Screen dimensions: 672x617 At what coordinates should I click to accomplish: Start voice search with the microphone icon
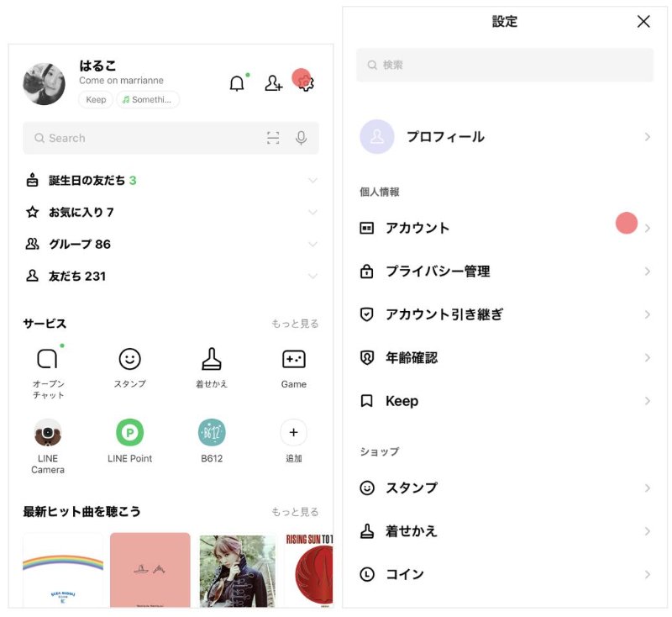point(302,138)
